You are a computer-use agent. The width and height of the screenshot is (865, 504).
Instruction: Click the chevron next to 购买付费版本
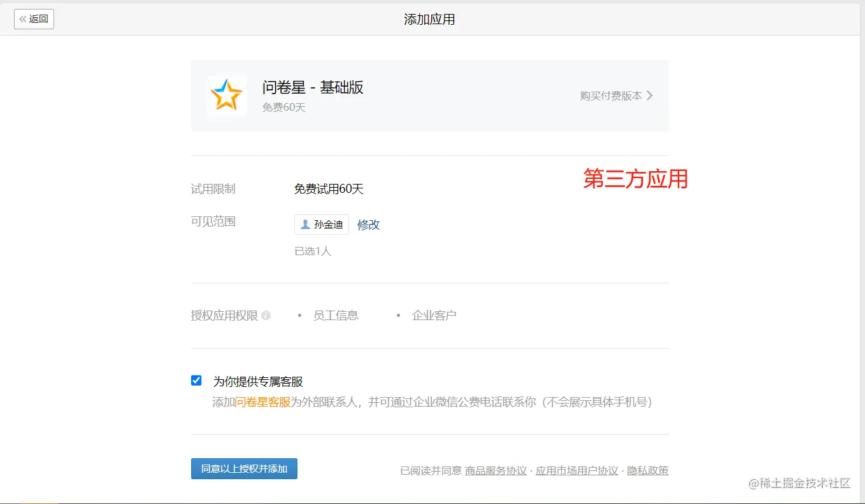point(650,95)
